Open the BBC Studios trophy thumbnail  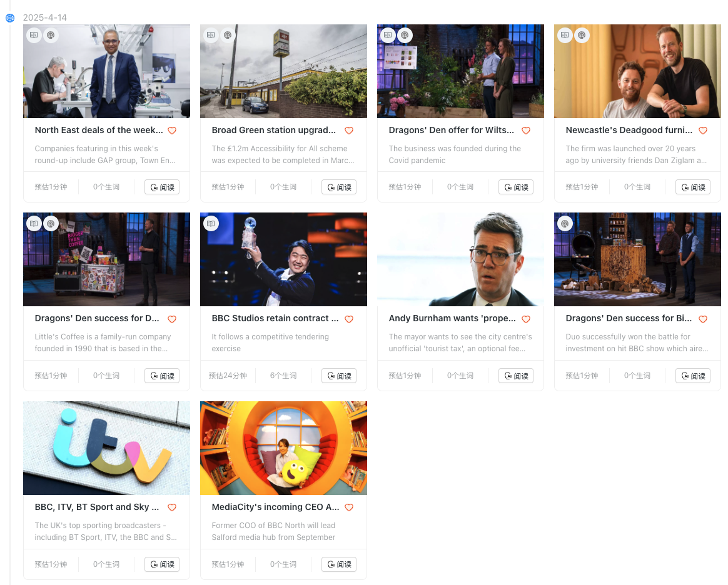click(x=283, y=260)
